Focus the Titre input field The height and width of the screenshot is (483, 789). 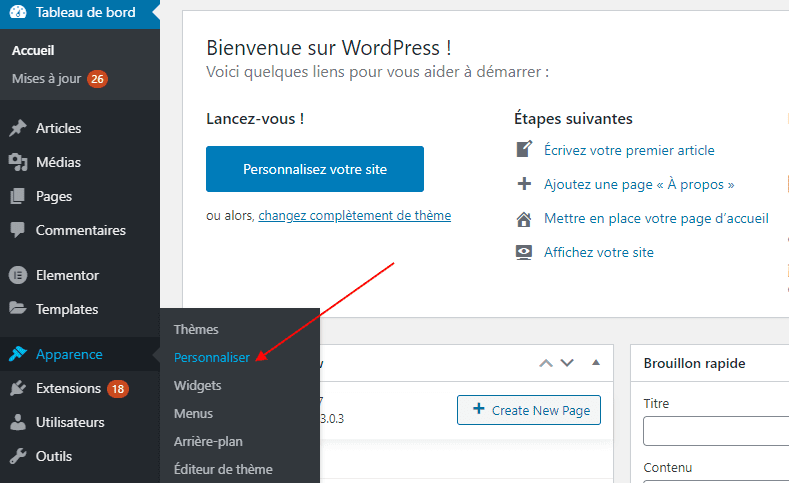(x=716, y=431)
